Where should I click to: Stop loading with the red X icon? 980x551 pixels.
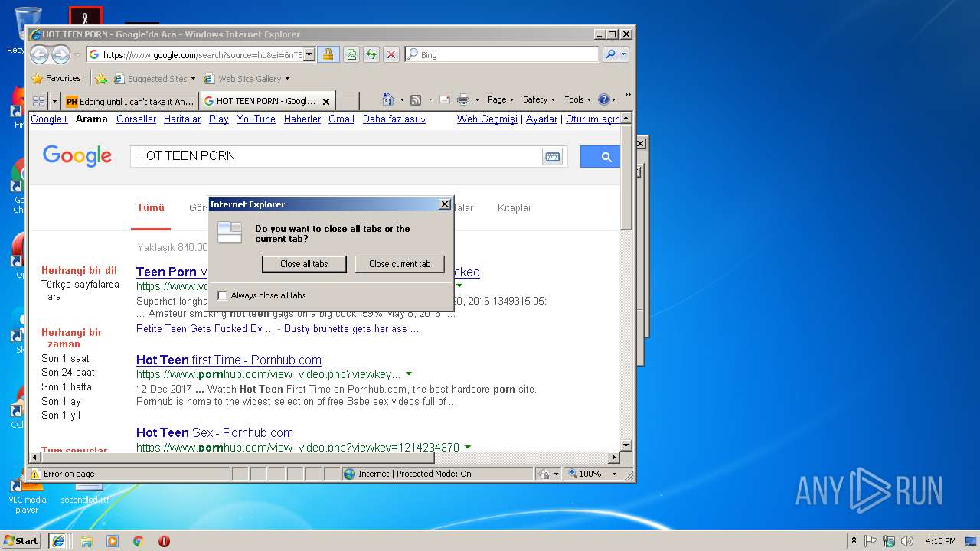click(391, 54)
